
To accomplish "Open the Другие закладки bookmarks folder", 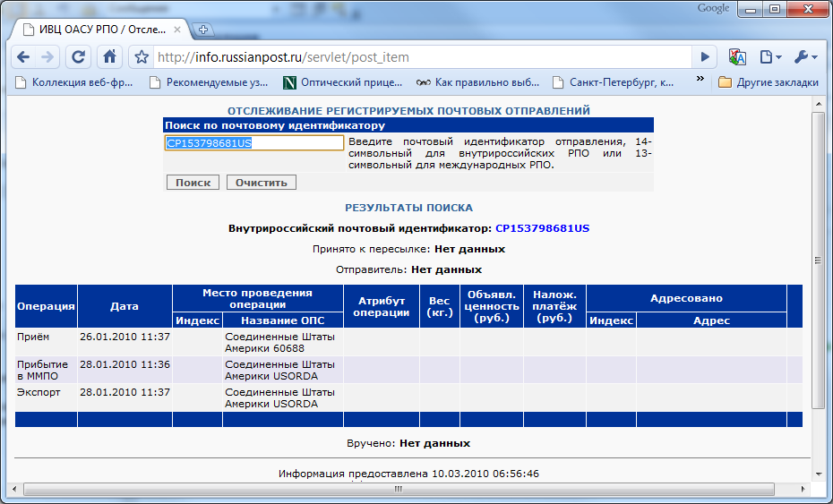I will (x=769, y=82).
